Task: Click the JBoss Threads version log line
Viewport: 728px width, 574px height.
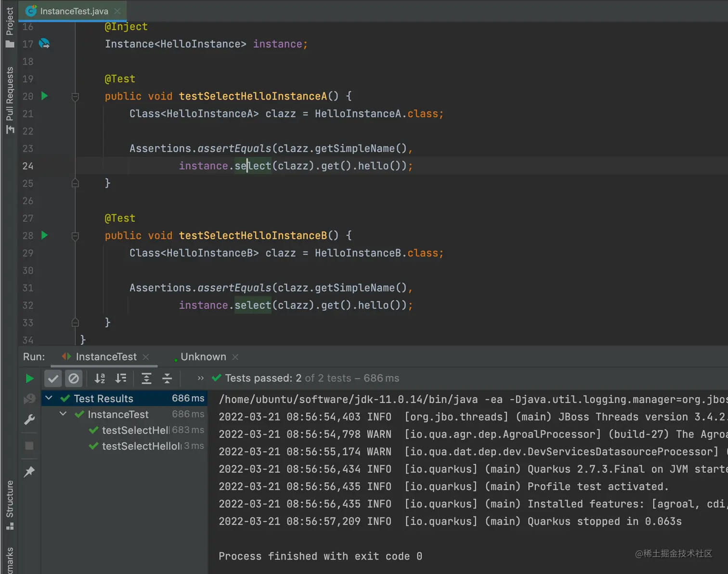Action: pos(473,417)
